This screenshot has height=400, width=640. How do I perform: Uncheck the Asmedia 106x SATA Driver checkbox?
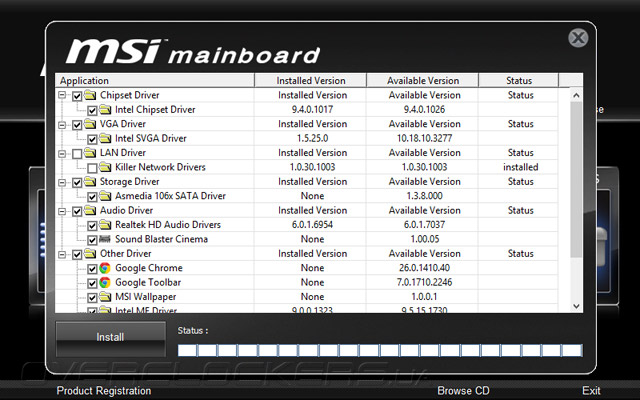(92, 197)
